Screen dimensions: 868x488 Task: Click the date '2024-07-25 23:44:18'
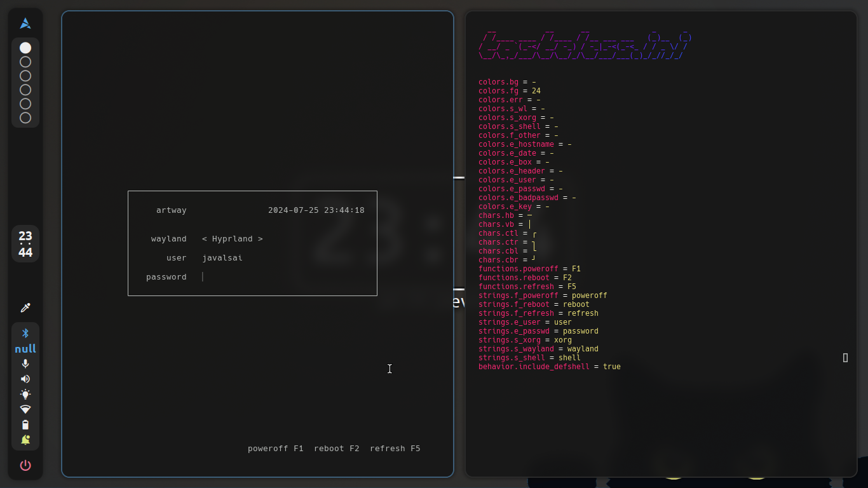[x=316, y=210]
